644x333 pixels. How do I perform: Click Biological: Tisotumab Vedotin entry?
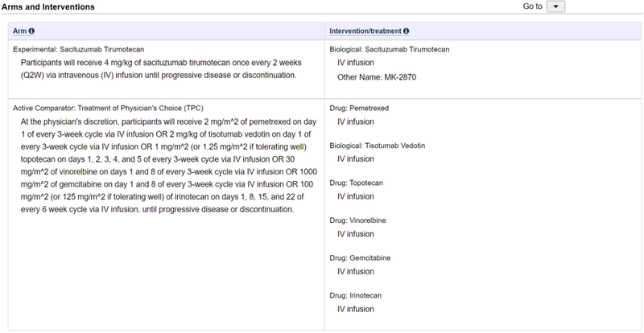pos(378,146)
